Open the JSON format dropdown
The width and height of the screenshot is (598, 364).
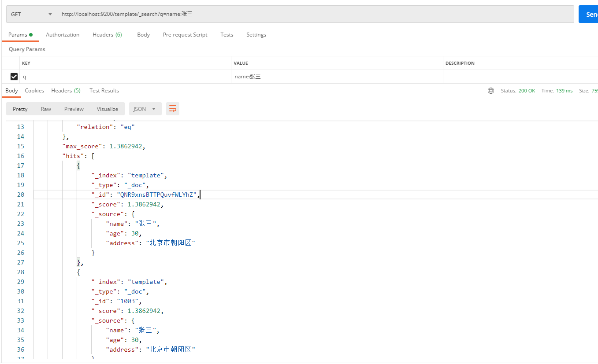click(x=145, y=109)
